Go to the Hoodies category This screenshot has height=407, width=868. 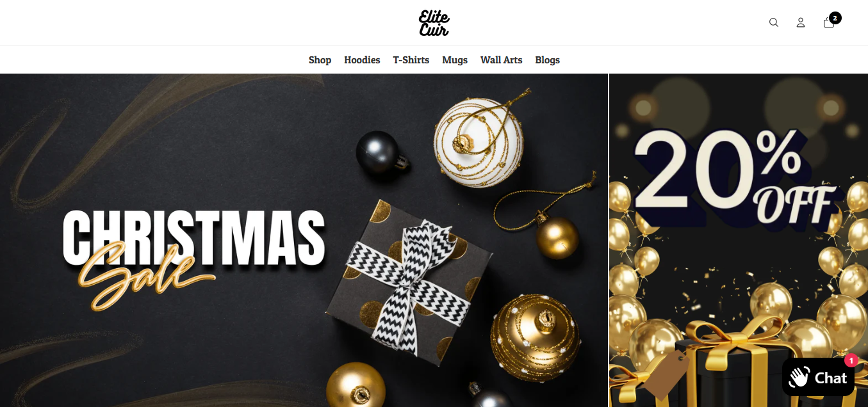pyautogui.click(x=362, y=60)
